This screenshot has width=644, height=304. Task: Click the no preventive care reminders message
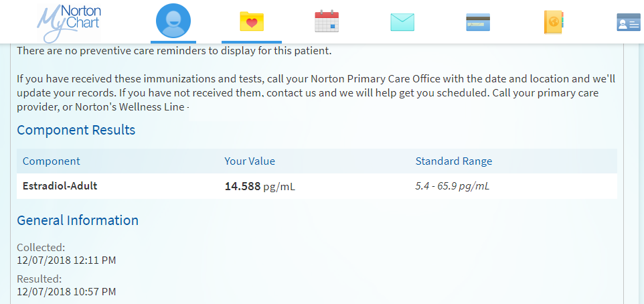click(174, 51)
